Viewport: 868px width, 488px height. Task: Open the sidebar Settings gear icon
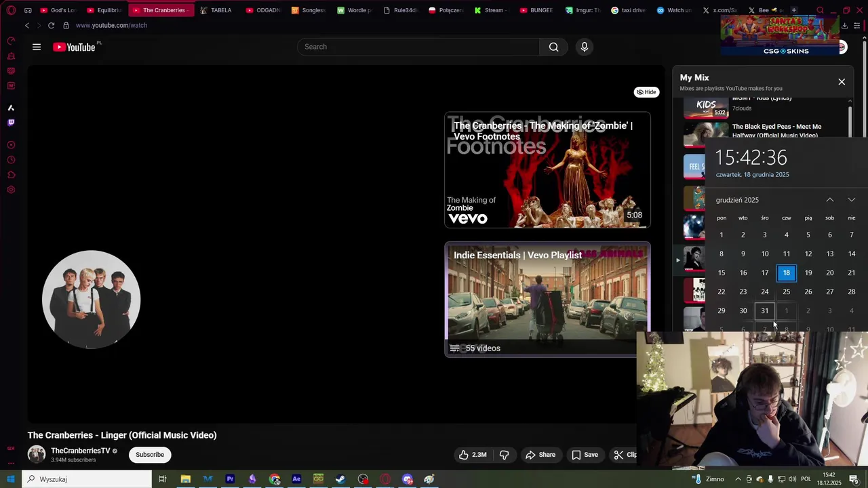pyautogui.click(x=11, y=190)
